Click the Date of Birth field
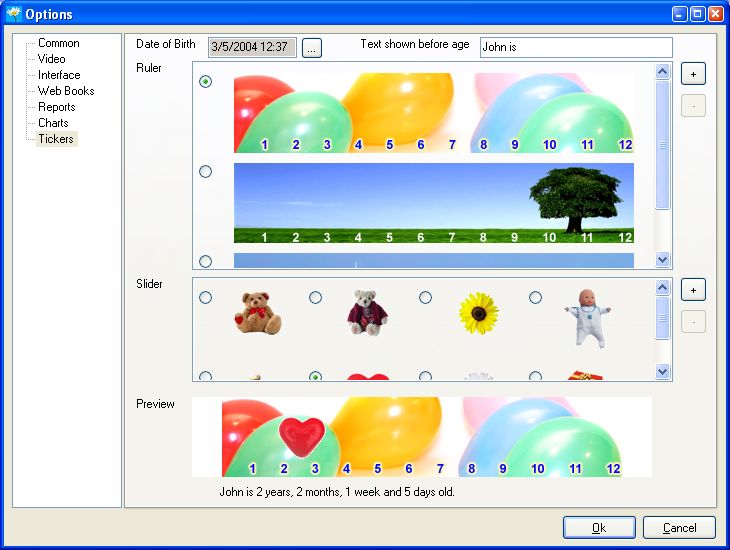This screenshot has width=730, height=550. [252, 47]
